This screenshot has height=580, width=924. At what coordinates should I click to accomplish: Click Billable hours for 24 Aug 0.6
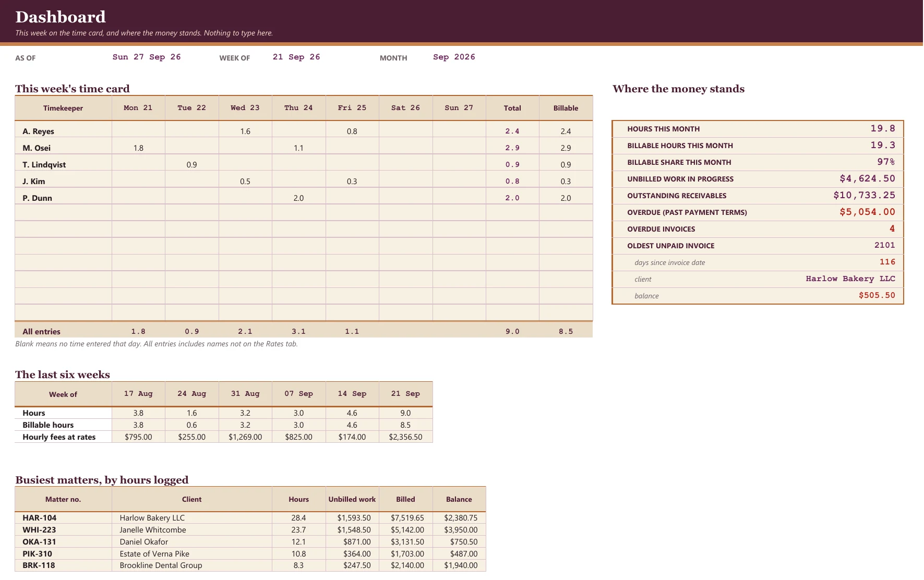pos(191,425)
